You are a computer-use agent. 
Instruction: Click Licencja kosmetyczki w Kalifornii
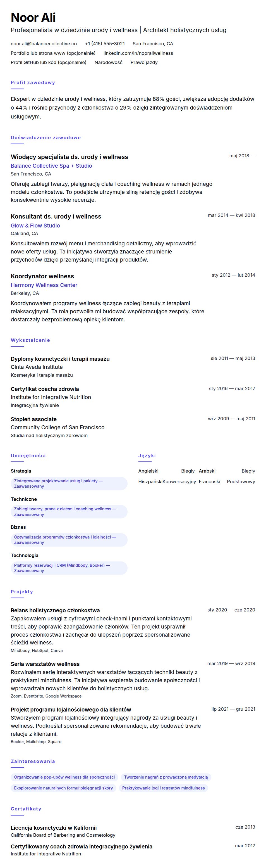(x=54, y=827)
